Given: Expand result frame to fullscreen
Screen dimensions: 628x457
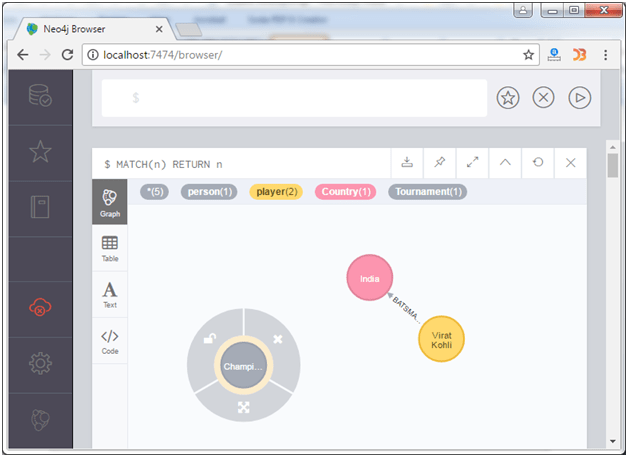Looking at the screenshot, I should [x=473, y=163].
